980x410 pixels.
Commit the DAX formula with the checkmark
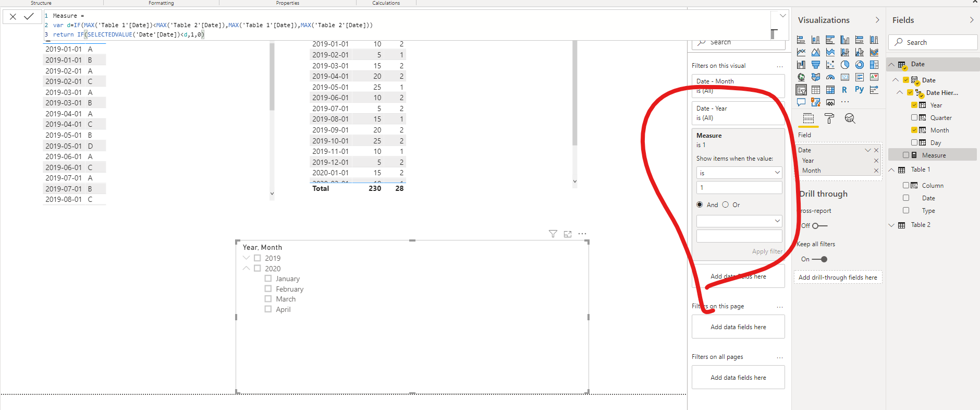coord(29,17)
